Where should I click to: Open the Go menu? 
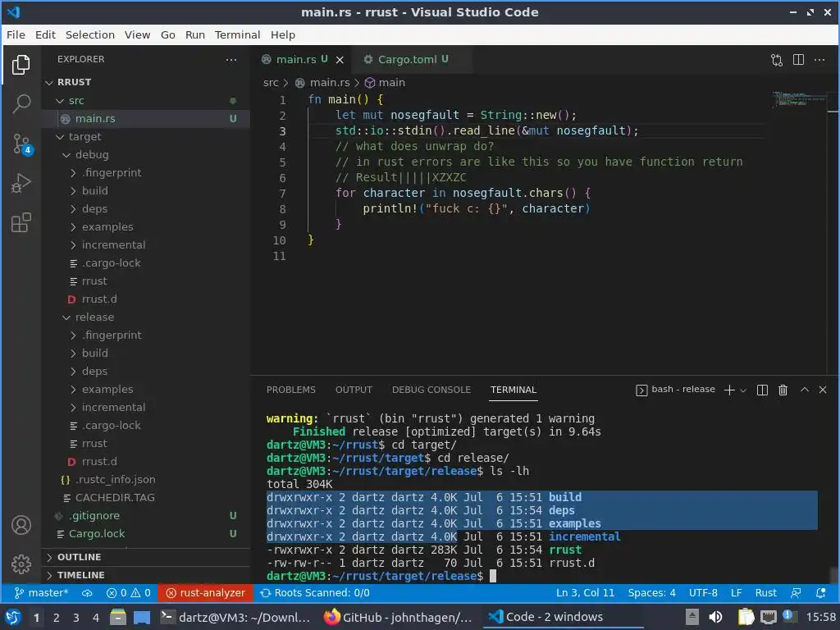(x=167, y=34)
